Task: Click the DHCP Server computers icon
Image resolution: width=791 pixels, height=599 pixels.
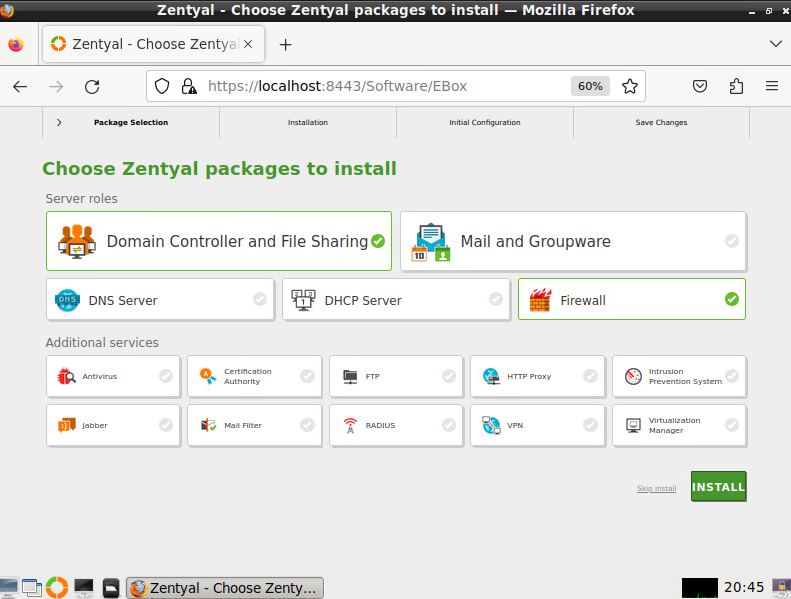Action: pos(303,300)
